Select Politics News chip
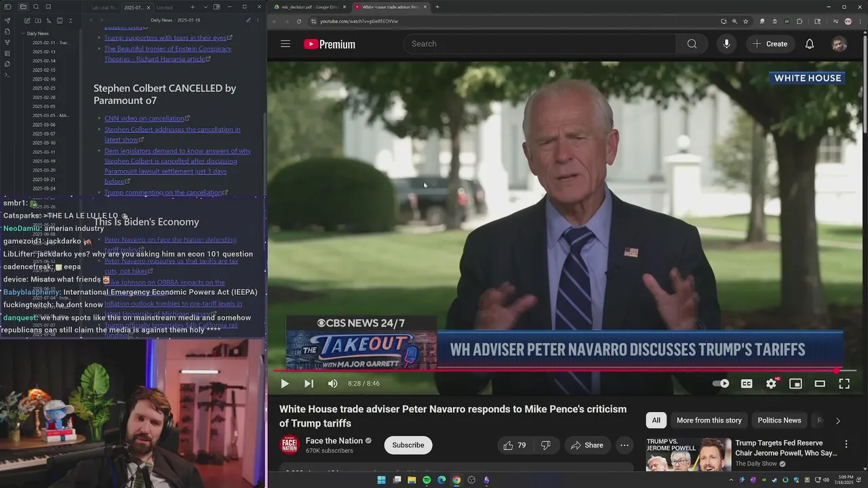The image size is (868, 488). pos(779,420)
